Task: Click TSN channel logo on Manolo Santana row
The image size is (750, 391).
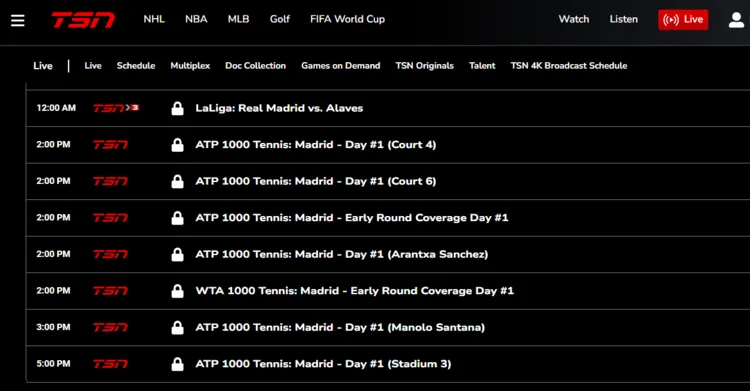Action: [110, 327]
